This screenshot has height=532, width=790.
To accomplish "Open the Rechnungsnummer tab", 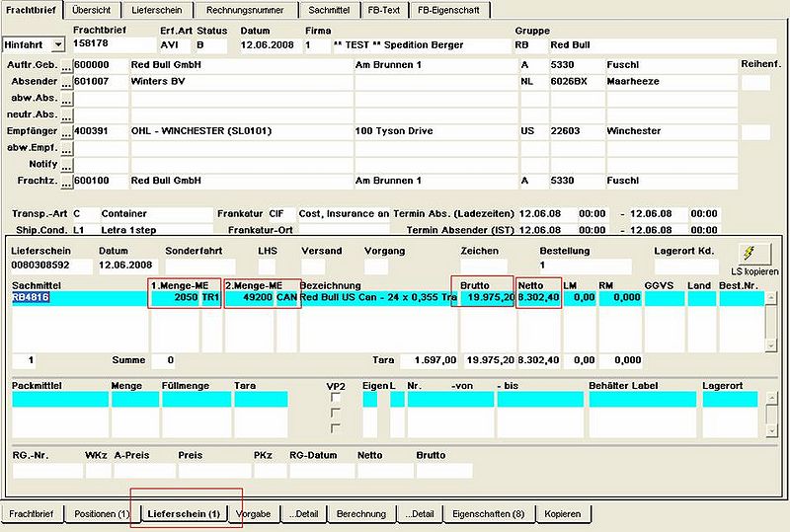I will [x=245, y=10].
